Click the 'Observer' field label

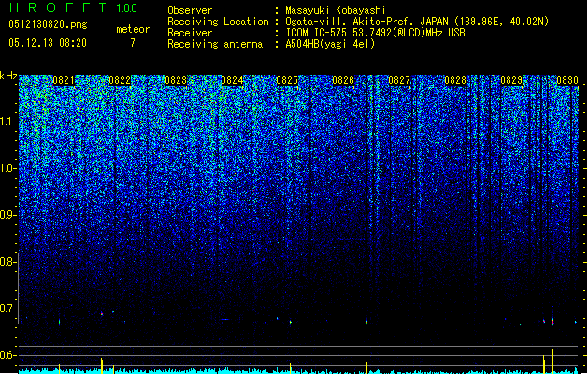coord(190,10)
